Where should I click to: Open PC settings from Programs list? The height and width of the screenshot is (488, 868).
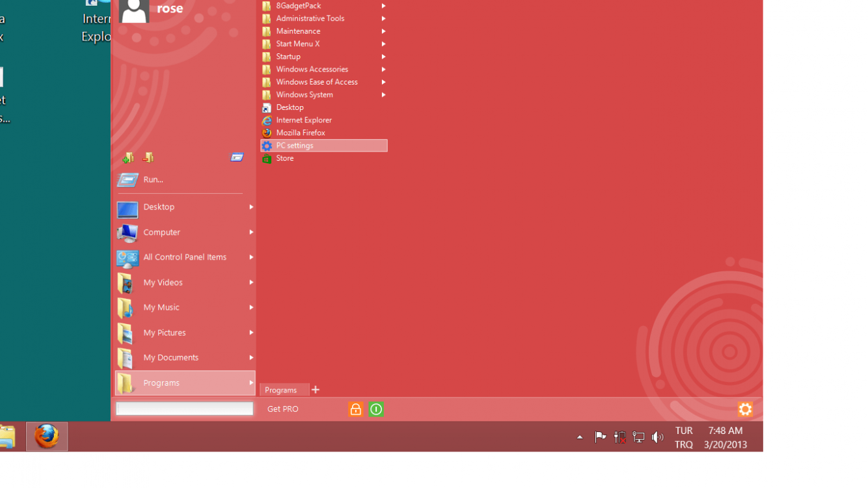323,146
